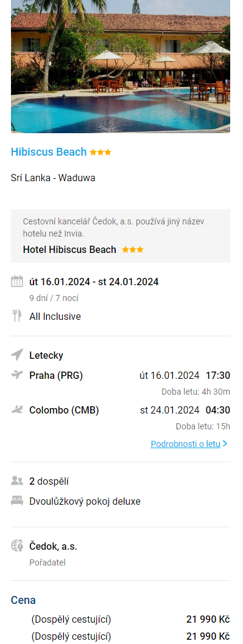The image size is (243, 644).
Task: Select the date range 16.01.2024 - 24.01.2024
Action: pyautogui.click(x=94, y=282)
